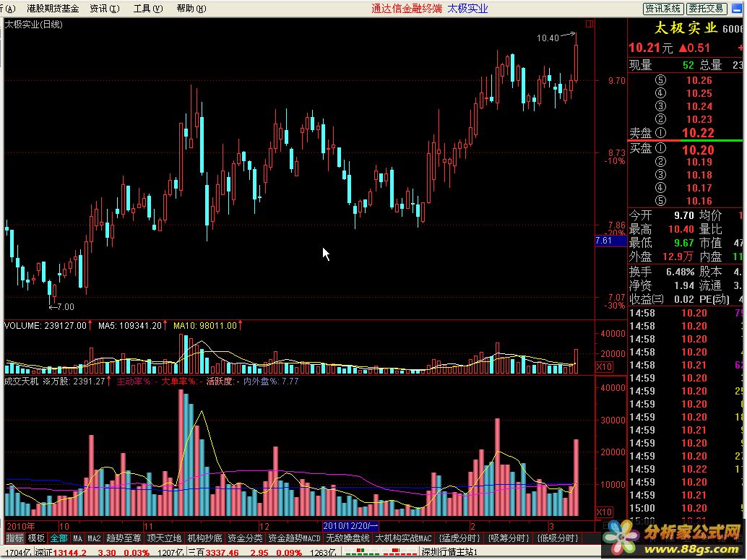This screenshot has width=747, height=560.
Task: Click the MA10: 98011.00 label
Action: click(x=205, y=325)
